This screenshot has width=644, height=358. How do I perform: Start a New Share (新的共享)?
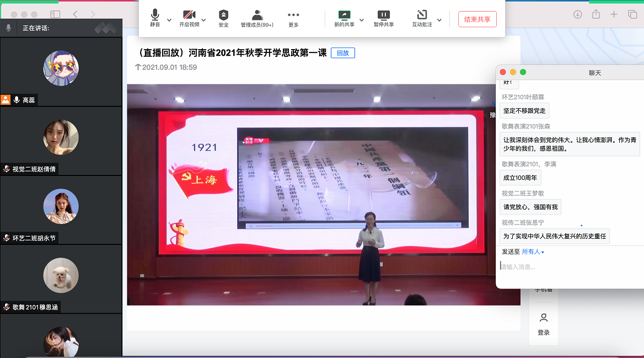point(344,15)
